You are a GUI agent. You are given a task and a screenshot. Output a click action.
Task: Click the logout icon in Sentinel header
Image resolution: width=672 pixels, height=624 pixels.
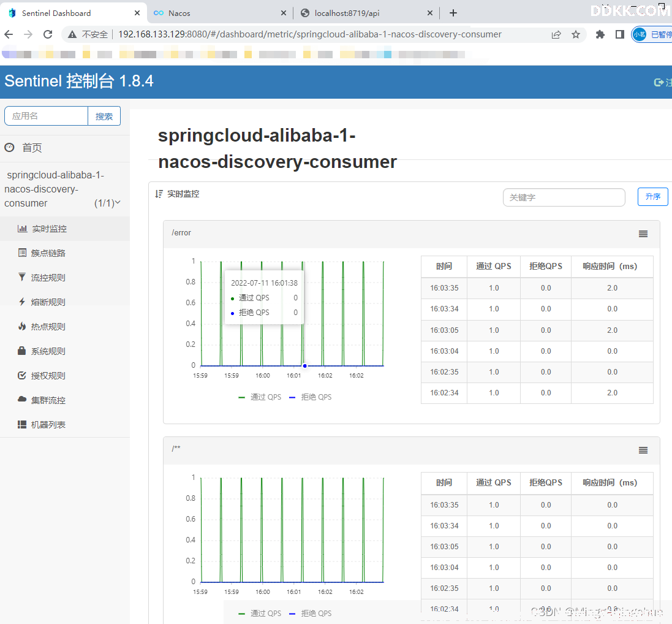pyautogui.click(x=659, y=82)
